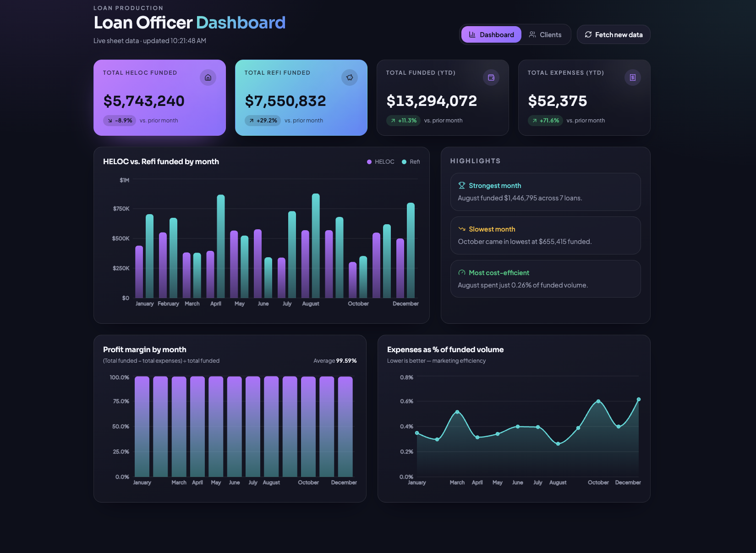756x553 pixels.
Task: Click the people icon in Clients tab
Action: (x=532, y=34)
